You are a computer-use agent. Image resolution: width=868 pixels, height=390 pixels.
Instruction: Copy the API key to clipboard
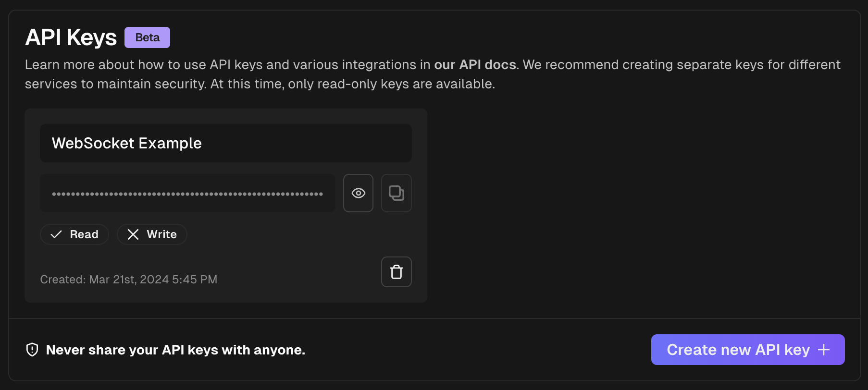click(396, 193)
